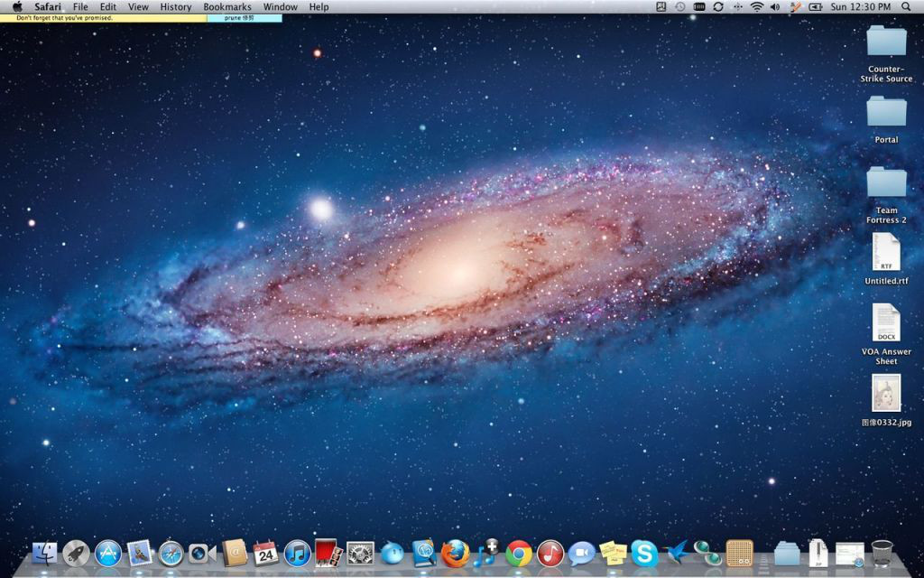Click the Wi-Fi status icon

point(756,6)
